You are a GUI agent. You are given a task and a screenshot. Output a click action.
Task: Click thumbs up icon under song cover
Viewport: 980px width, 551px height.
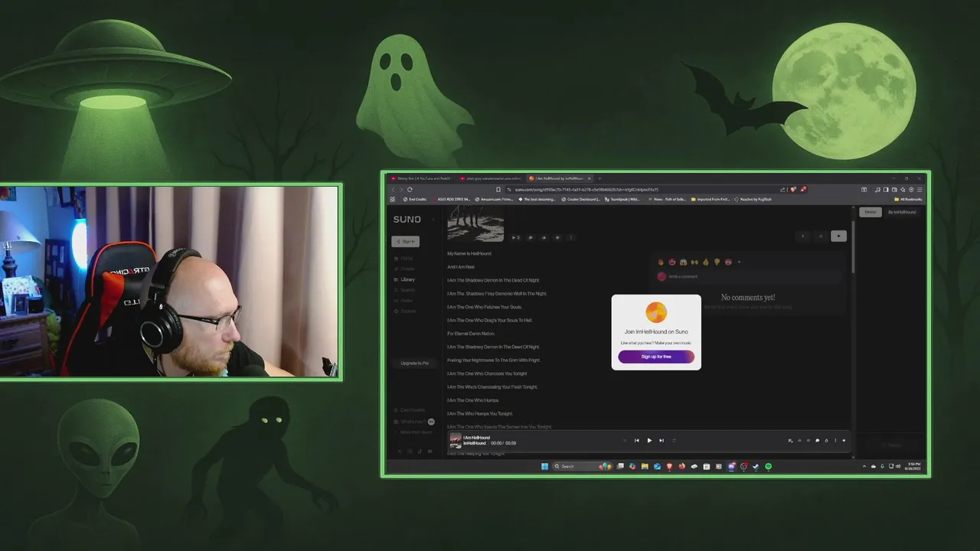(x=544, y=237)
